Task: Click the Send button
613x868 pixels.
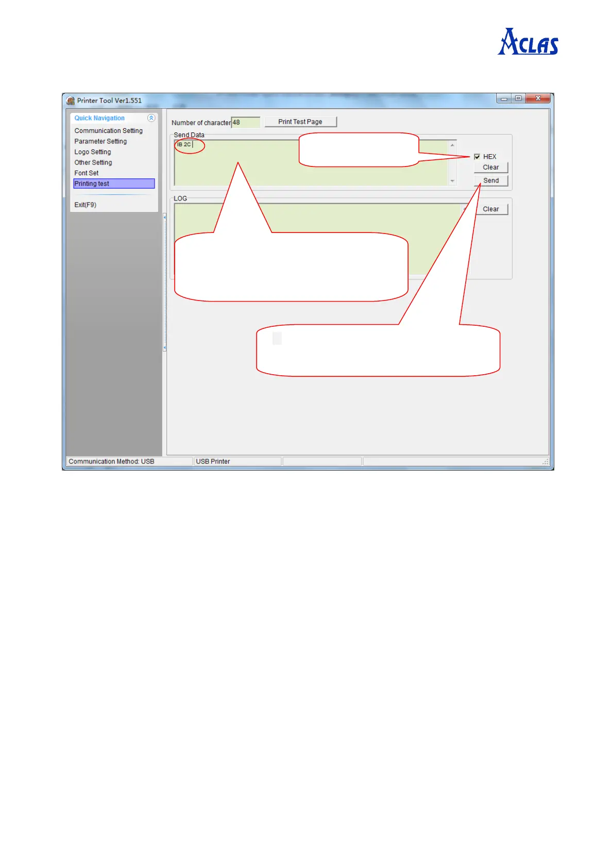Action: [491, 180]
